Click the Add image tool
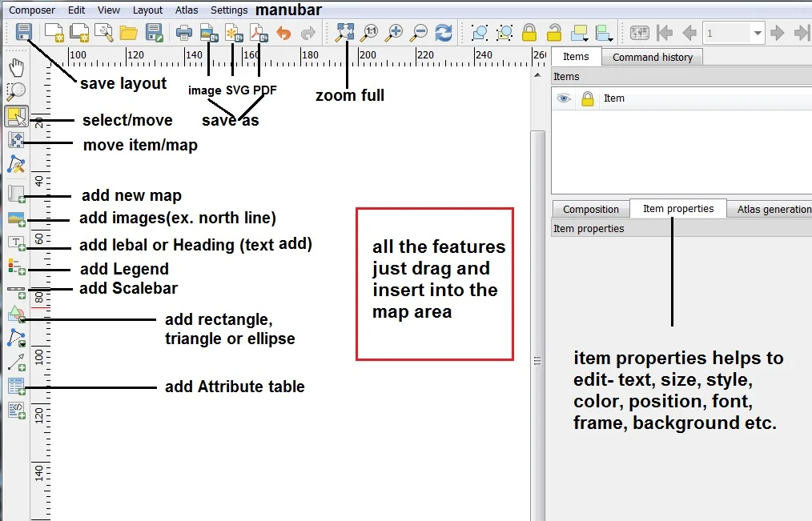Viewport: 812px width, 521px height. point(17,219)
